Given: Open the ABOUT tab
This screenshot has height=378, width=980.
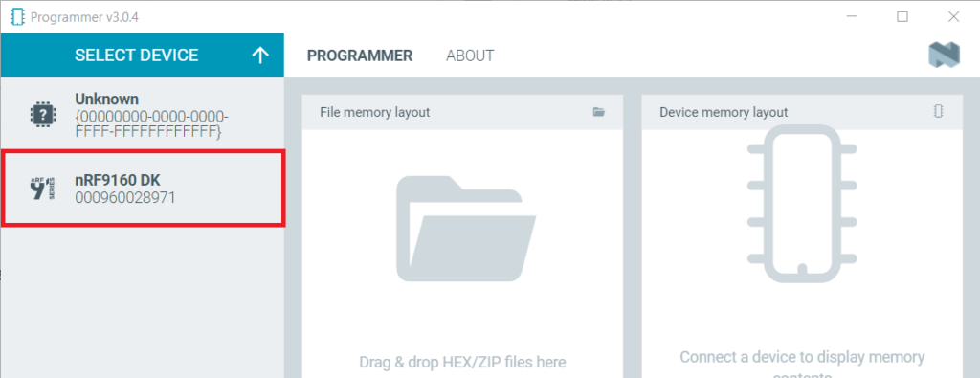Looking at the screenshot, I should (x=470, y=56).
